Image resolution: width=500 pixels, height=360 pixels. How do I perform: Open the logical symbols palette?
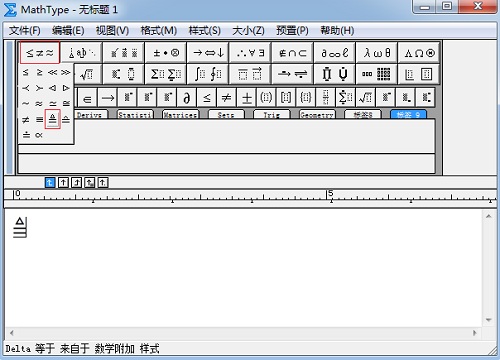coord(250,53)
